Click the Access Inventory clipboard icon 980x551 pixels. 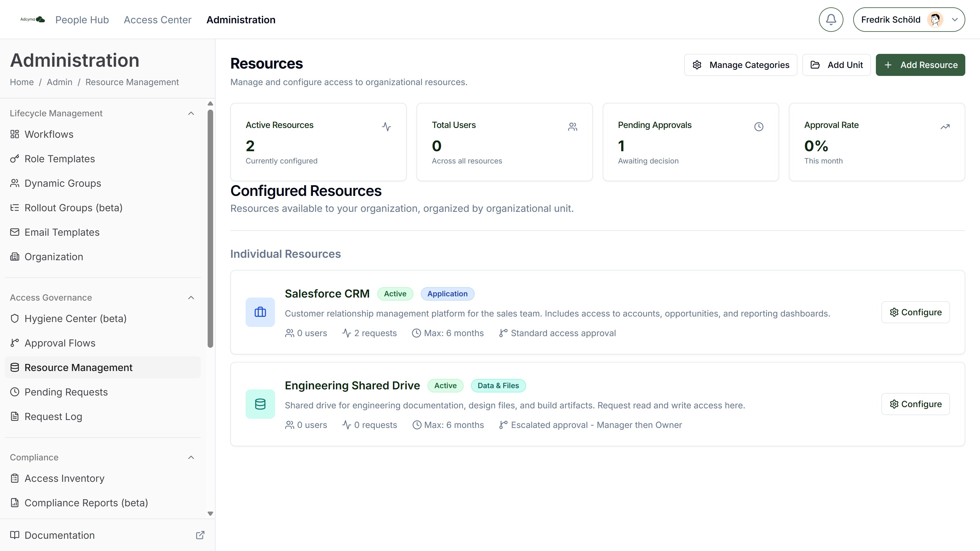[14, 478]
